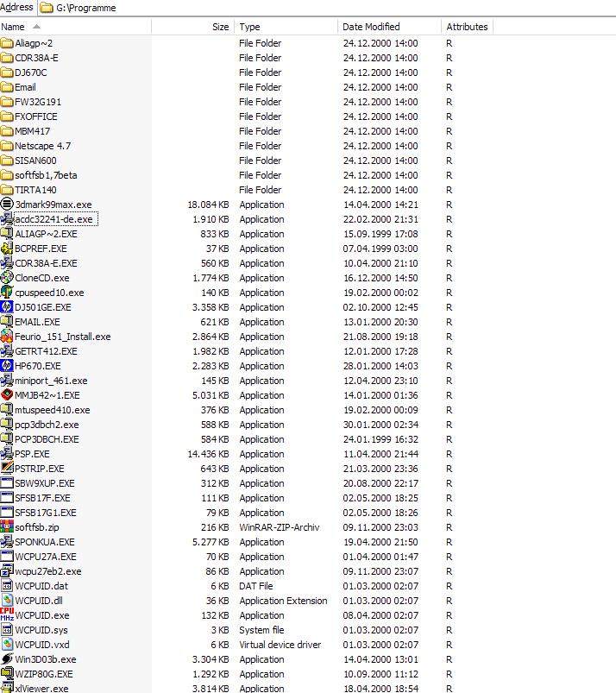Click the WinRAR-ZIP-Archiv type cell
616x693 pixels.
coord(280,527)
